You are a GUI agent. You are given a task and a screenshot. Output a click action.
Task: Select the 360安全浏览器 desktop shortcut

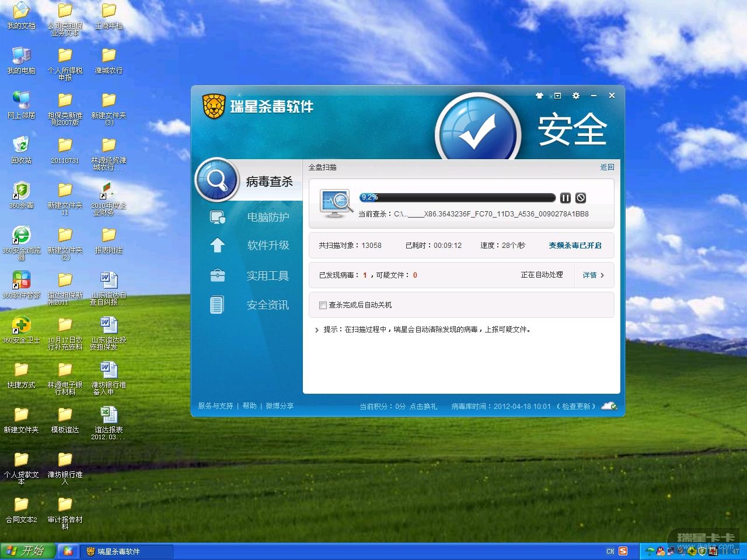tap(21, 243)
